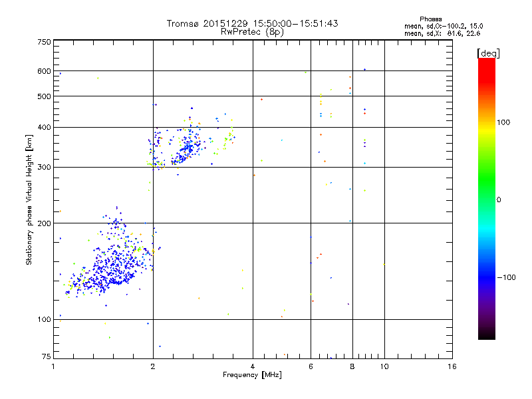Click the y-axis tick label '300'
This screenshot has height=399, width=532.
click(x=44, y=168)
